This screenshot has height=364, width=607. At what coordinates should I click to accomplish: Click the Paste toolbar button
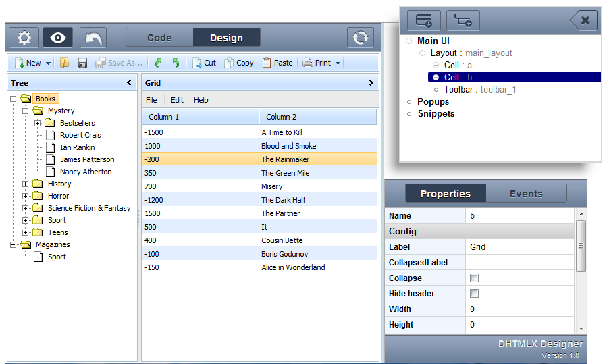278,63
